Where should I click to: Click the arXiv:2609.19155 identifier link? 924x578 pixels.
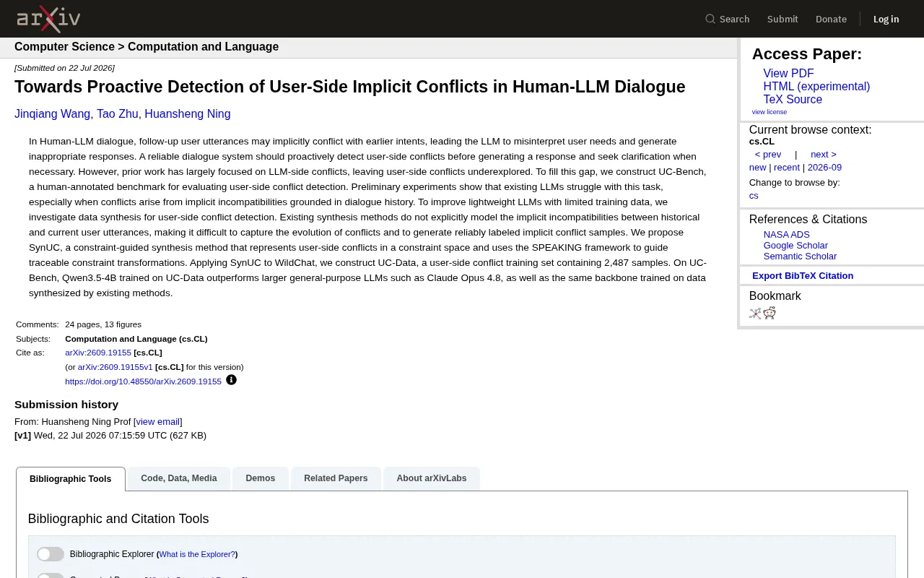pyautogui.click(x=98, y=353)
